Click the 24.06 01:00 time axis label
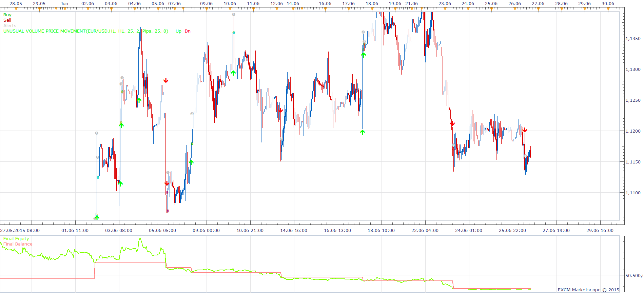 (469, 231)
